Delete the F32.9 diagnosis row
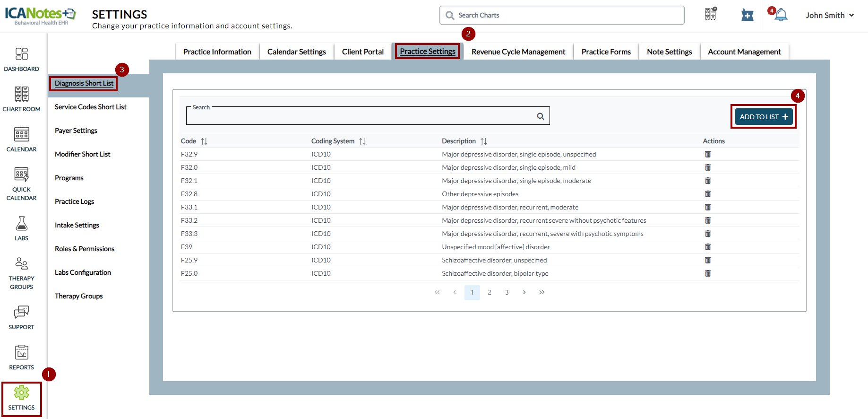The image size is (868, 419). [x=707, y=154]
